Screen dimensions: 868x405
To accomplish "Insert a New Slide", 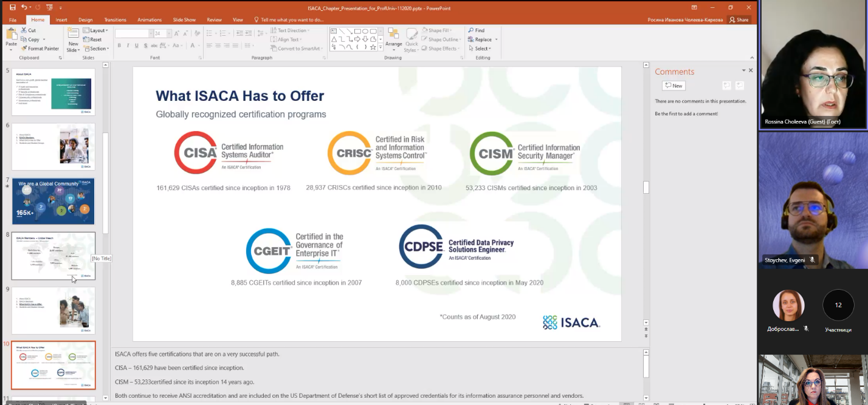I will coord(73,39).
